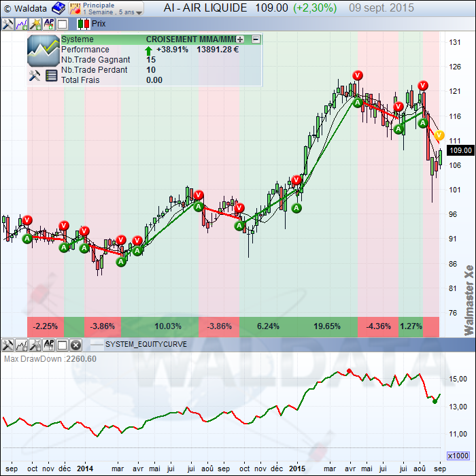Click the 109.00 current price tag on price axis
476x476 pixels.
tap(460, 150)
